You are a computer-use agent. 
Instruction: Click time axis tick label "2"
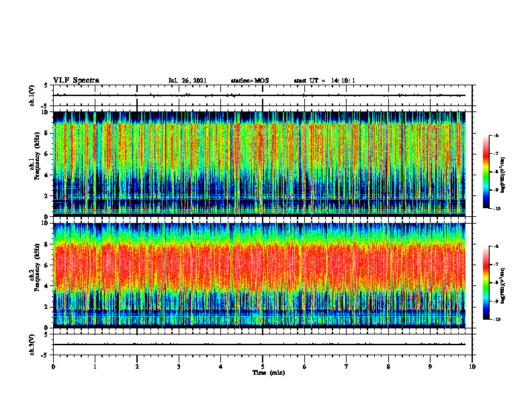pyautogui.click(x=137, y=367)
